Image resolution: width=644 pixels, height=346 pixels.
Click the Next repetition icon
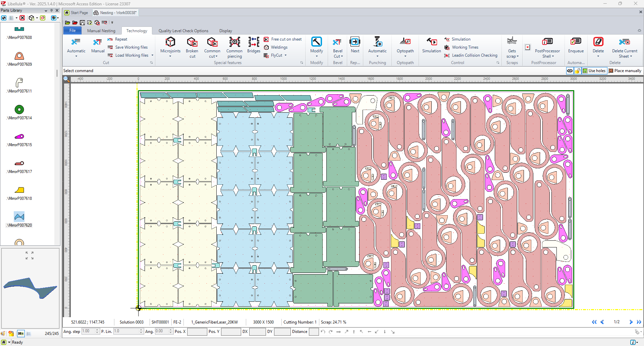pos(355,42)
